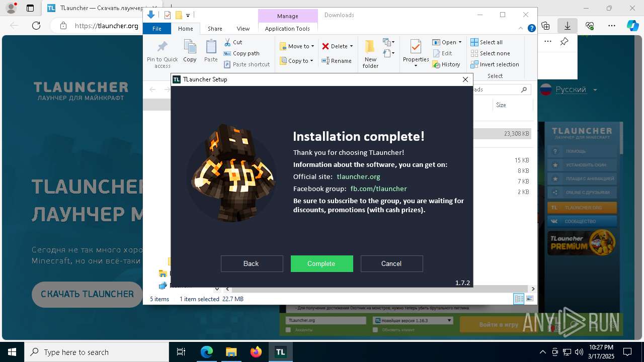Open Task View from the taskbar

tap(181, 352)
